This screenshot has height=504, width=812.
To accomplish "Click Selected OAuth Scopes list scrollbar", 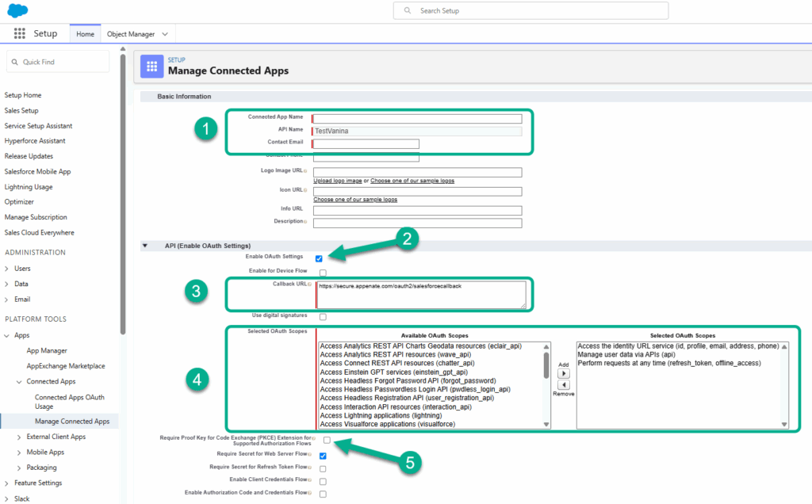I will click(x=784, y=385).
